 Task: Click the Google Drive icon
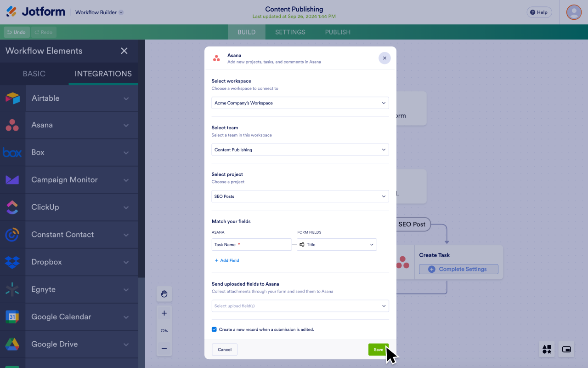[x=12, y=344]
